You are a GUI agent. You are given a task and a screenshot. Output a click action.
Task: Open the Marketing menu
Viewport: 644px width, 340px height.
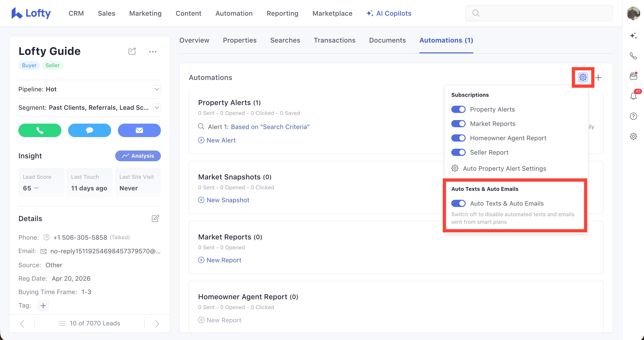145,13
